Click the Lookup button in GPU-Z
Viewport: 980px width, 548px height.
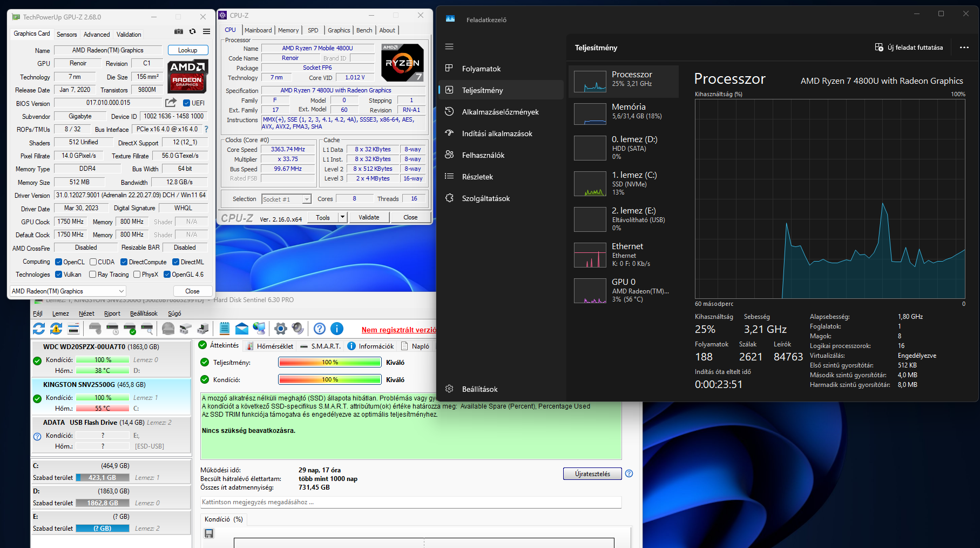[x=187, y=50]
